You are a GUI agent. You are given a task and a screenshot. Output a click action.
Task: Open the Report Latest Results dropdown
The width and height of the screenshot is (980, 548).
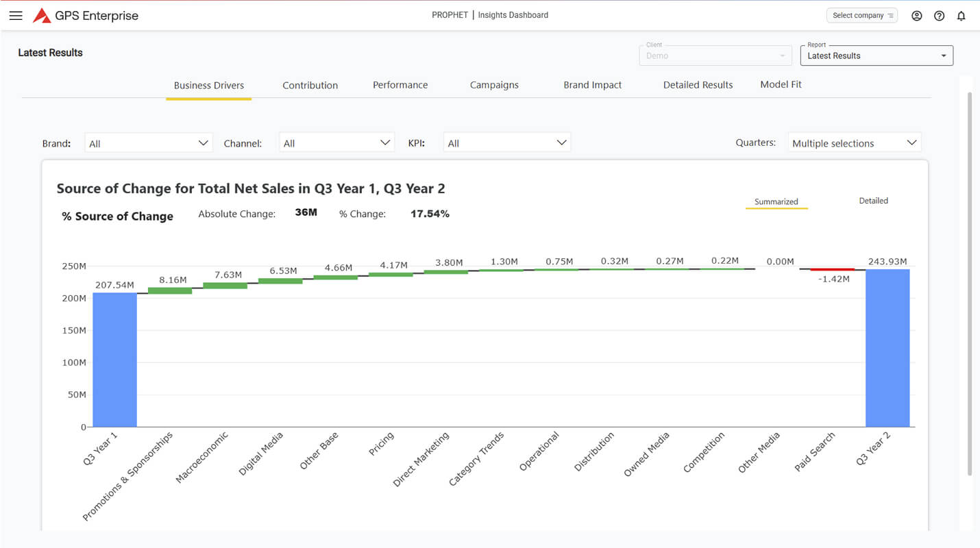[876, 55]
